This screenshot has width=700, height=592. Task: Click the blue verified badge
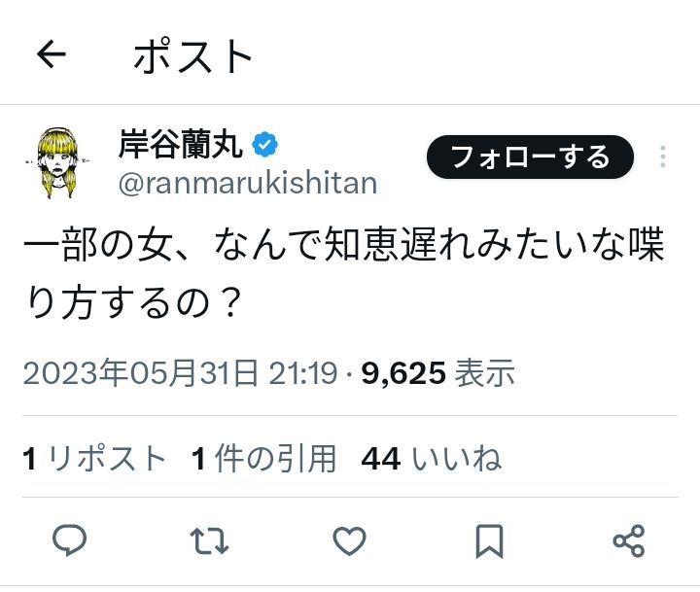(x=265, y=144)
